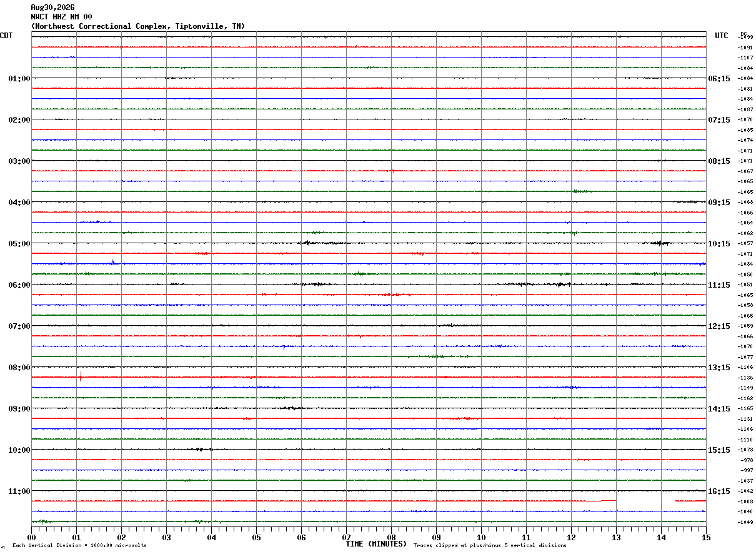Click the UTC timezone label
Screen dimensions: 756x554
click(722, 36)
